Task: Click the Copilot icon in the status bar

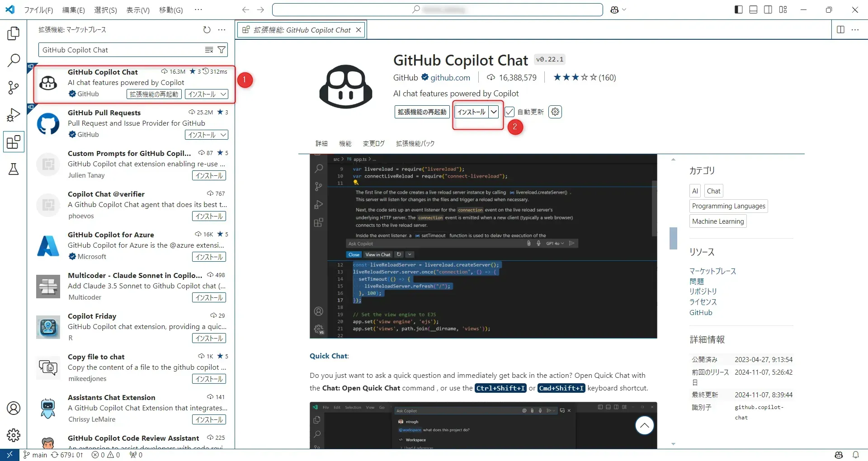Action: point(839,455)
